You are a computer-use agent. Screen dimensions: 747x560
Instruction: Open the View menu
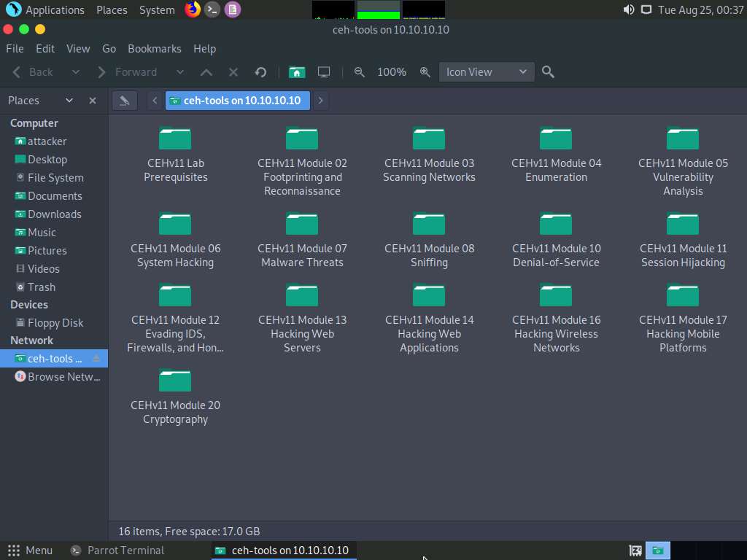[78, 49]
